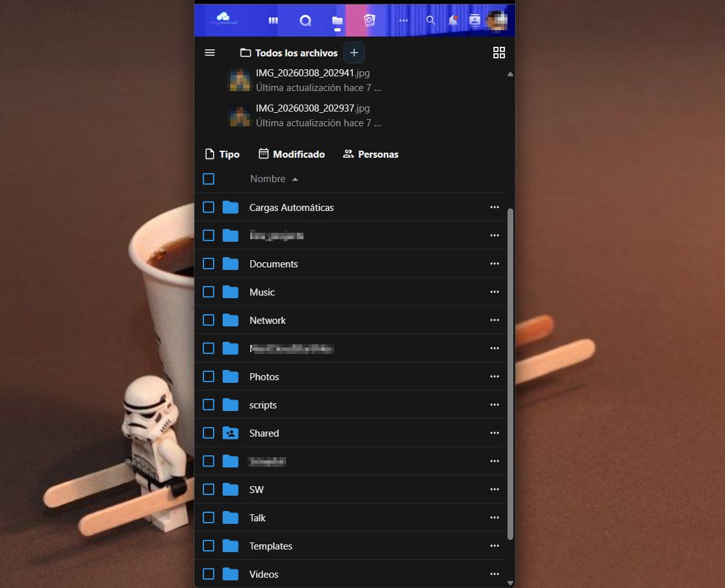This screenshot has width=725, height=588.
Task: Open the Photos app icon in header
Action: (369, 21)
